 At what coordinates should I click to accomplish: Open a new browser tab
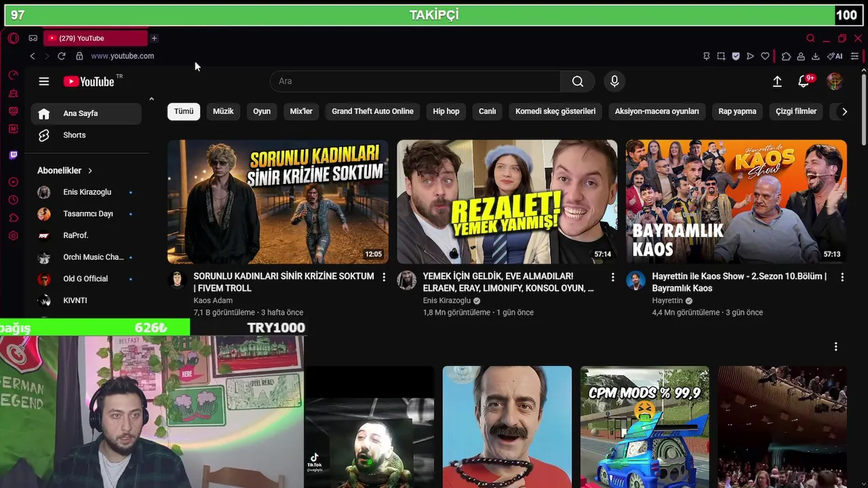(x=154, y=39)
